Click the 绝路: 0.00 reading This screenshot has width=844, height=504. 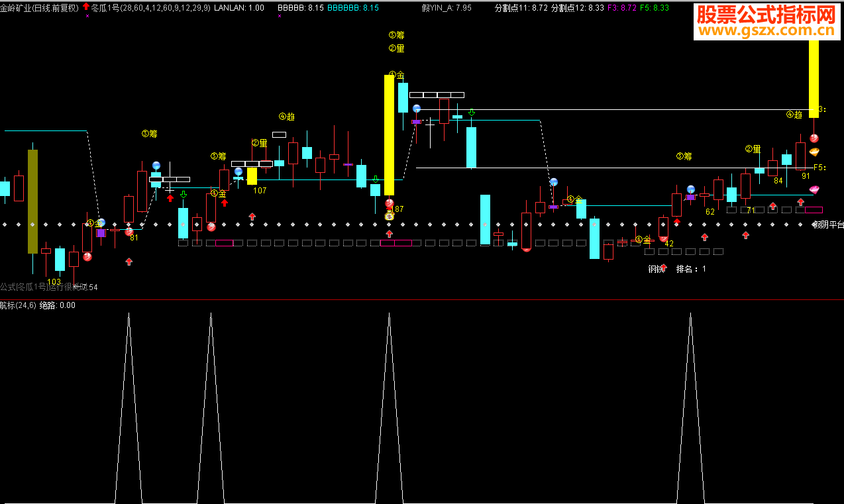pyautogui.click(x=58, y=305)
